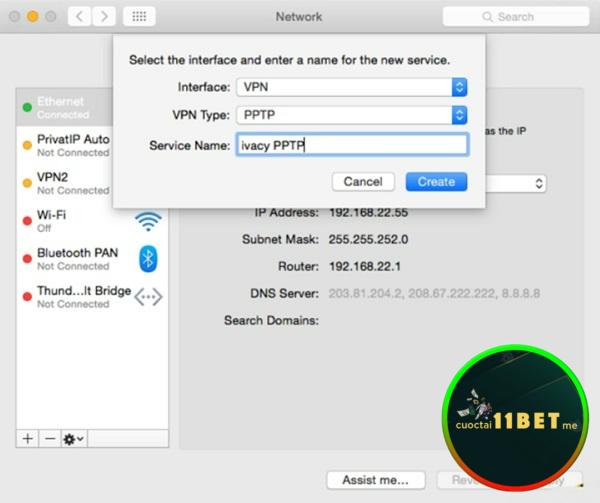Click the Service Name text field

(352, 145)
